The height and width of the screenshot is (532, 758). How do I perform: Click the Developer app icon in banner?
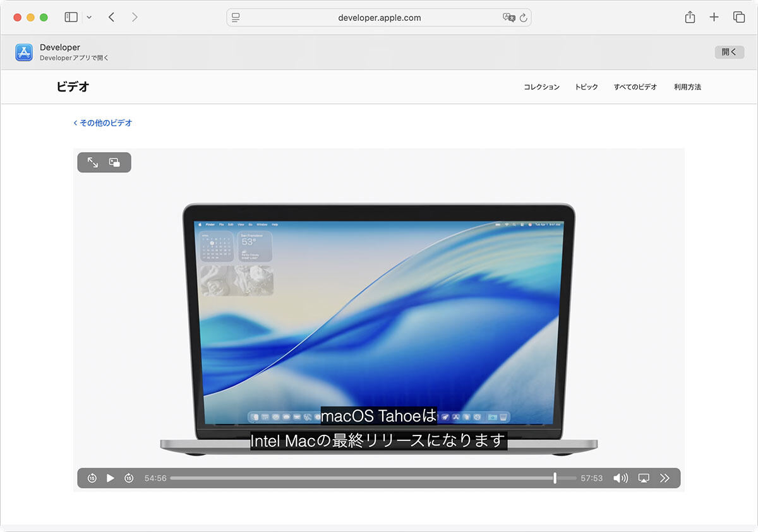pos(24,52)
